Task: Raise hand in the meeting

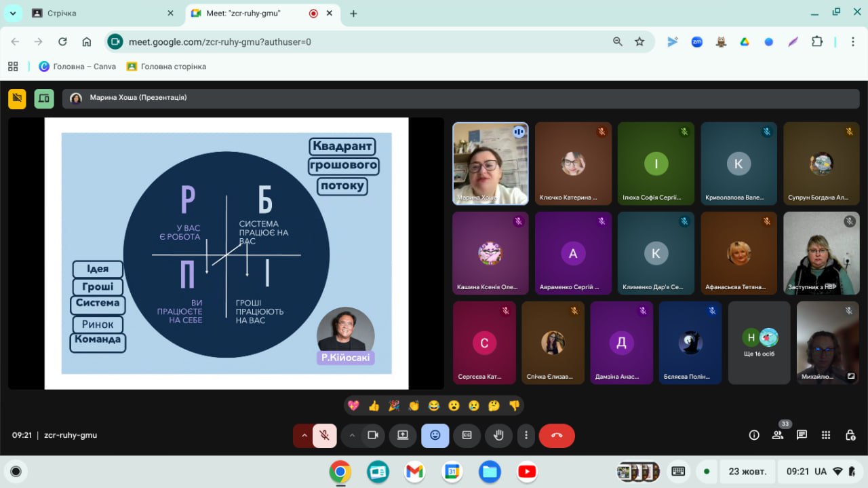Action: (x=498, y=436)
